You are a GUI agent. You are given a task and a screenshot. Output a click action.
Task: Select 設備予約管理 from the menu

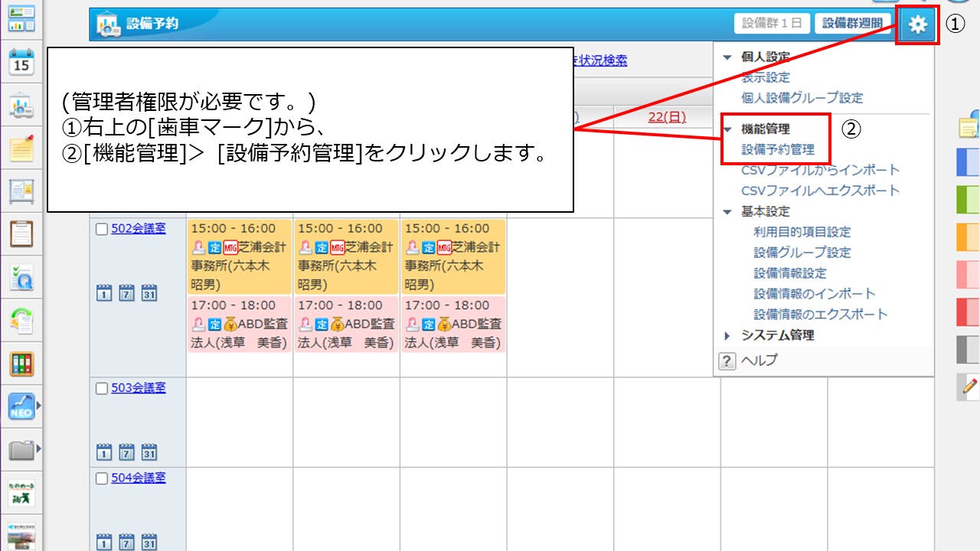click(778, 150)
